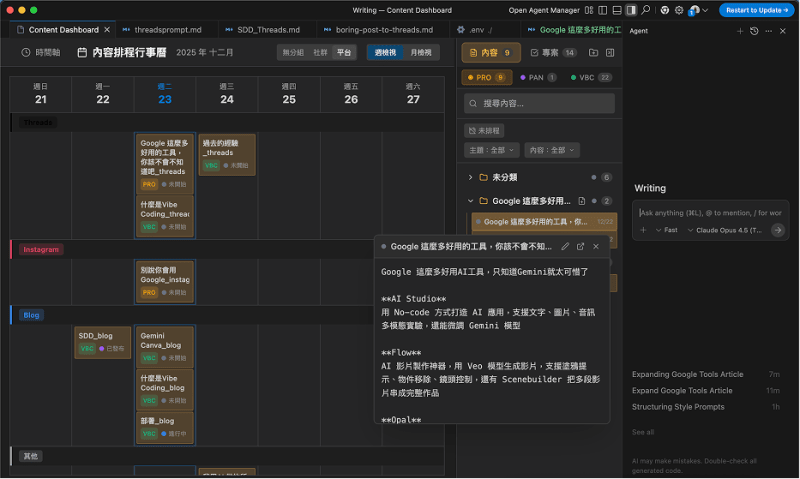
Task: Start a new Agent conversation with plus icon
Action: tap(740, 31)
